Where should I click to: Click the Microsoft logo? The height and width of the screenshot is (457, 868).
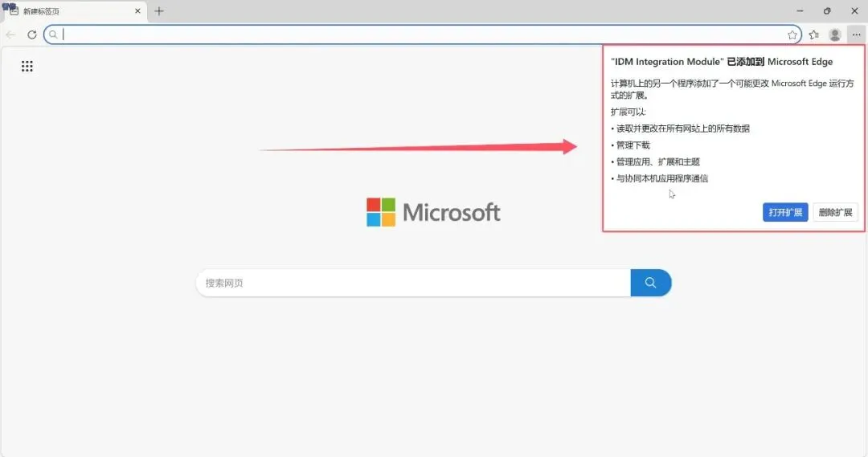pyautogui.click(x=433, y=213)
